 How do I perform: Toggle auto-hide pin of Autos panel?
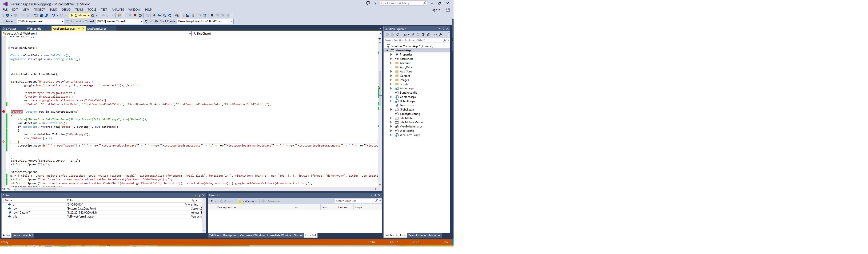coord(199,195)
